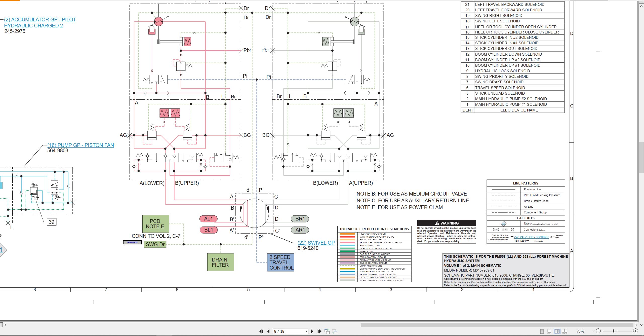Click the go to previous view icon
The image size is (644, 336).
coord(327,331)
